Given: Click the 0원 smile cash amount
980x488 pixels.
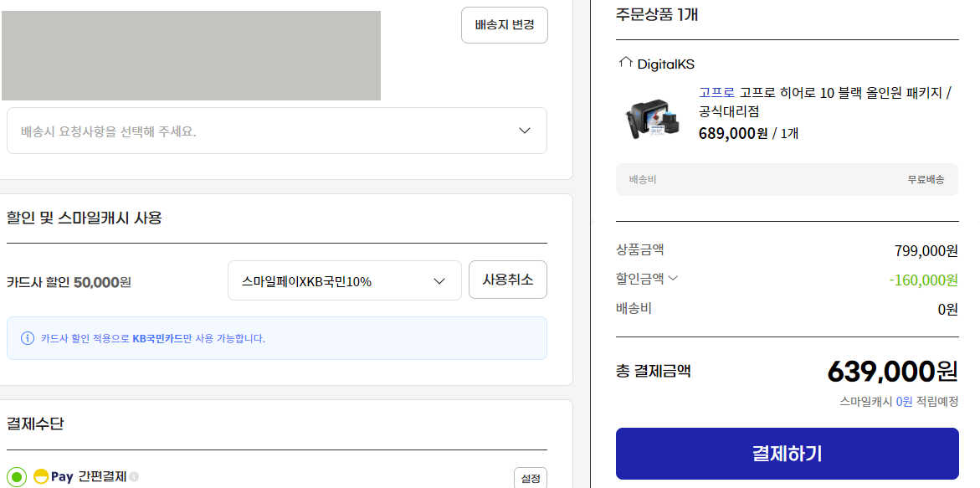Looking at the screenshot, I should [905, 402].
